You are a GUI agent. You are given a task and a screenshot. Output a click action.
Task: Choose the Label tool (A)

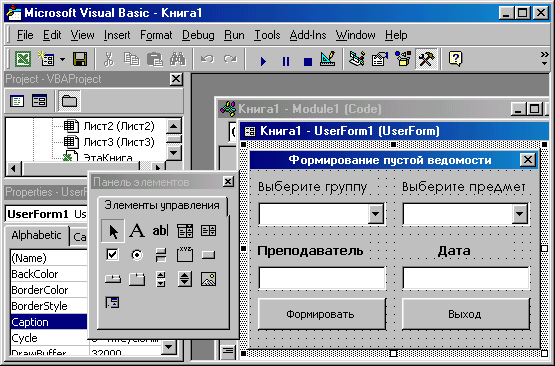[137, 231]
